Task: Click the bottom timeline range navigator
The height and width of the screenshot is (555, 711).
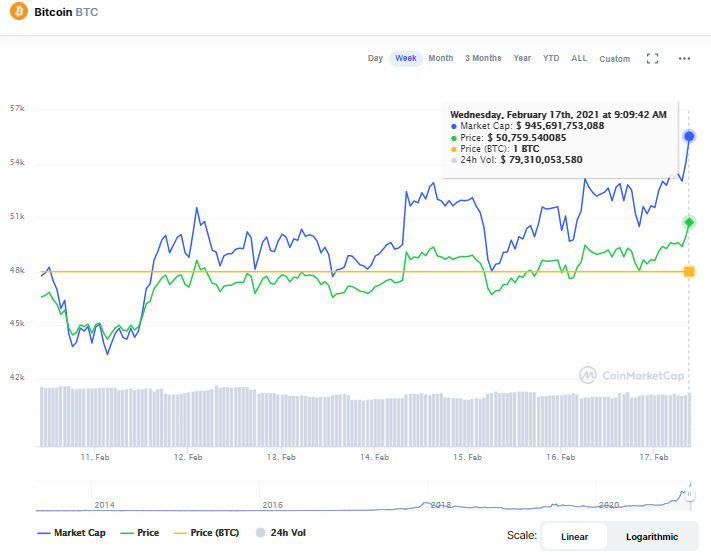Action: coord(360,496)
